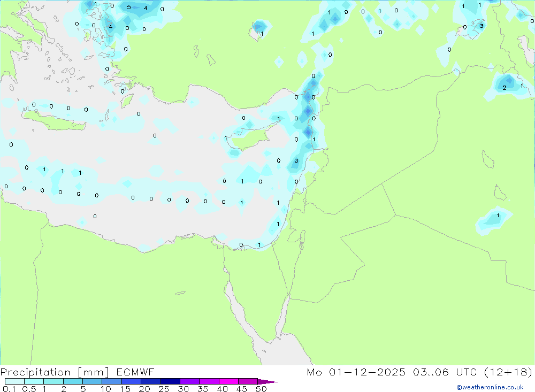Select the violet 30–35 legend swatch

click(x=189, y=381)
